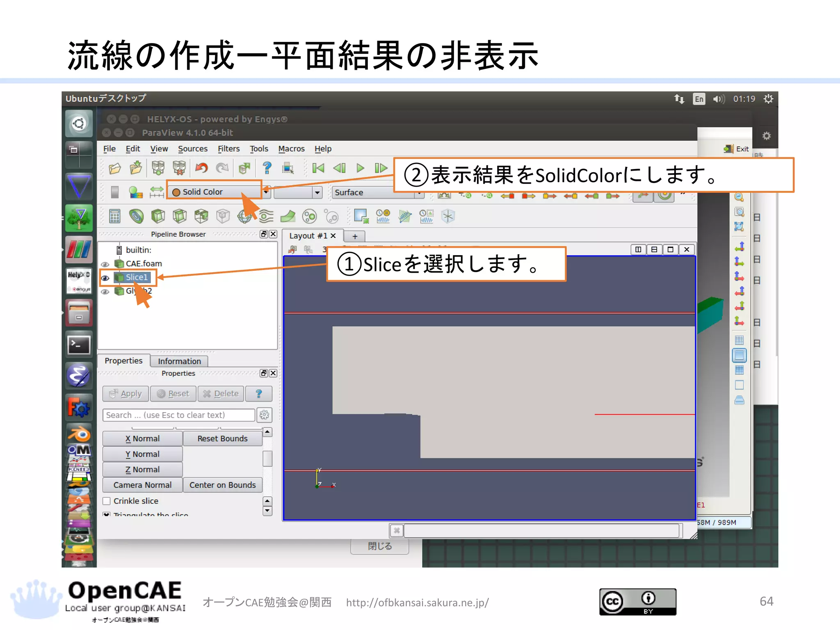Click properties scroll up arrow
Image resolution: width=840 pixels, height=630 pixels.
(x=267, y=432)
